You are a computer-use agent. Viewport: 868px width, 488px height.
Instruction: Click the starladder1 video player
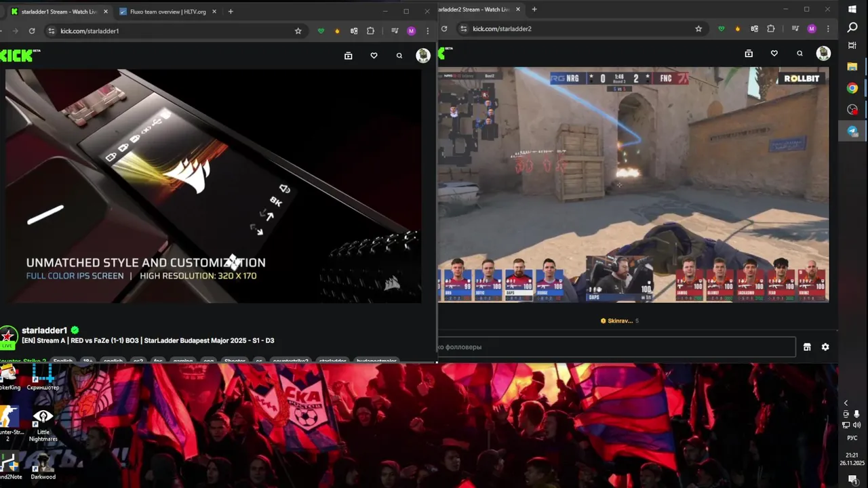coord(213,185)
